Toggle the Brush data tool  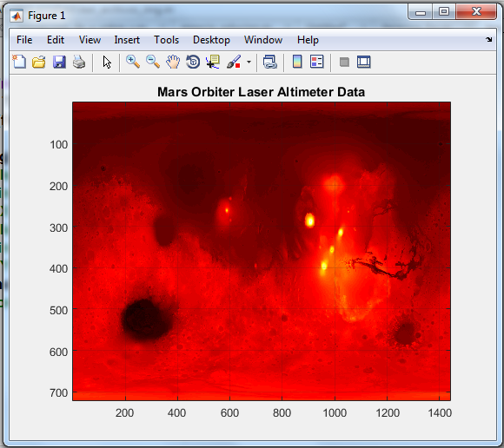[234, 62]
